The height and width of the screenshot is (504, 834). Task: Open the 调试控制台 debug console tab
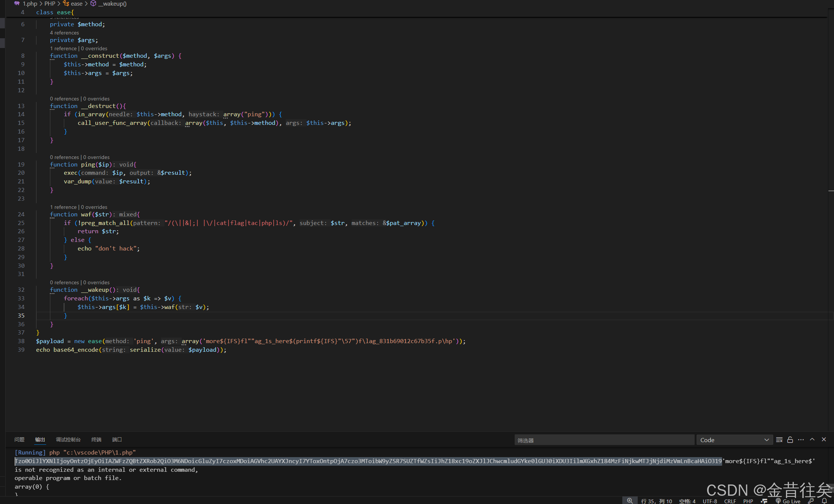click(68, 439)
